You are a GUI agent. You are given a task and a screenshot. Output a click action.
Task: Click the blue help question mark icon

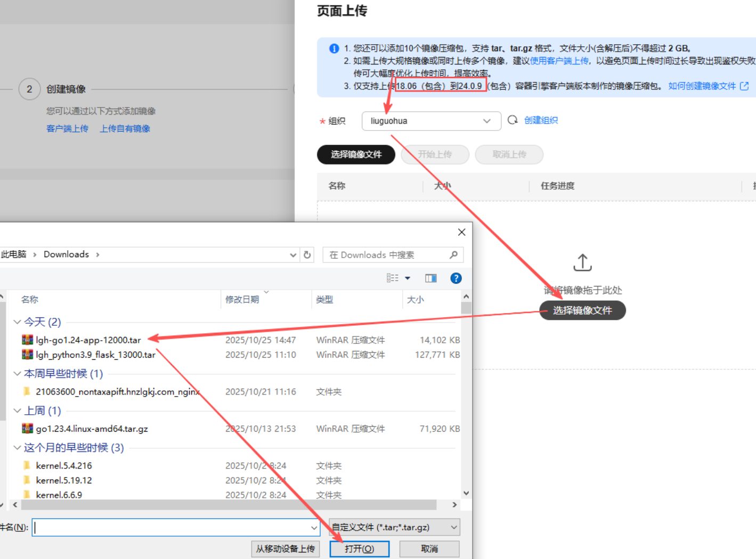456,278
